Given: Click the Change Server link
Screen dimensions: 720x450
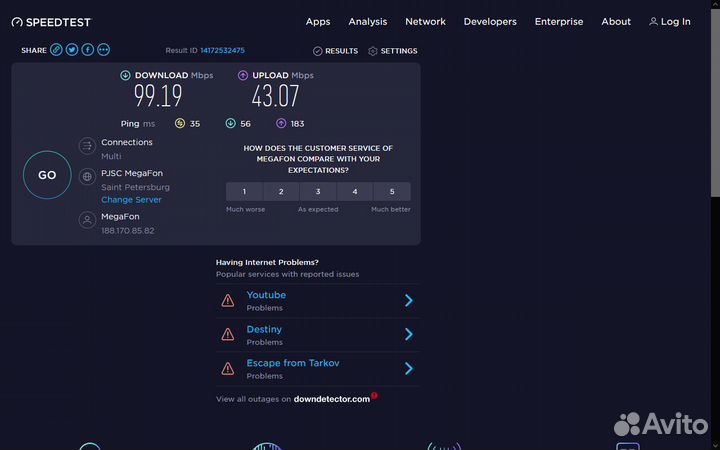Looking at the screenshot, I should 131,200.
